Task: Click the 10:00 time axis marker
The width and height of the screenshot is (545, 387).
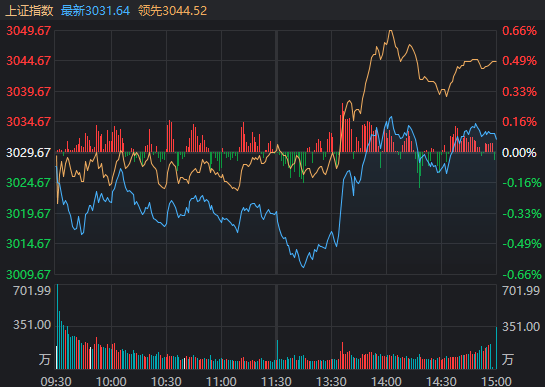Action: pyautogui.click(x=111, y=381)
